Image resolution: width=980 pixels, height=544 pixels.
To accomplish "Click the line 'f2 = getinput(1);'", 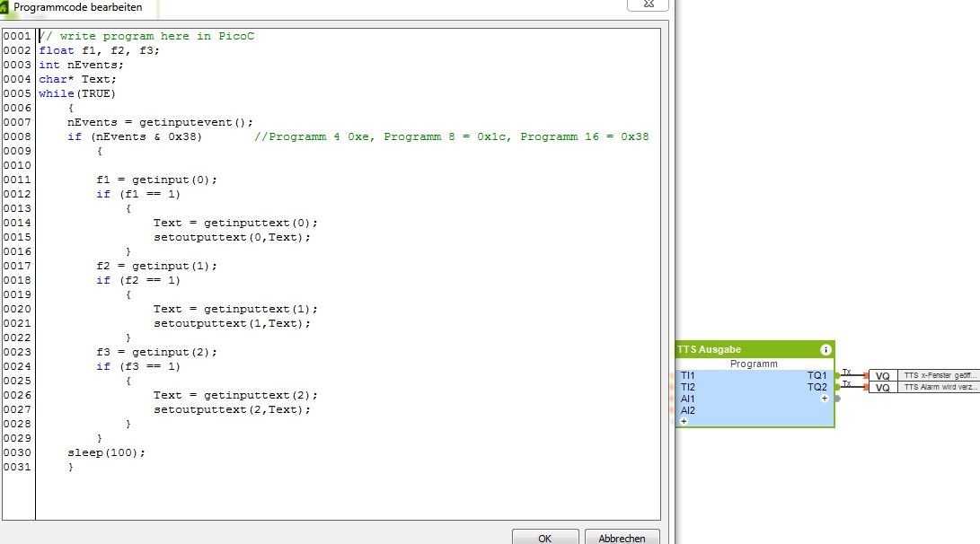I will (x=157, y=266).
